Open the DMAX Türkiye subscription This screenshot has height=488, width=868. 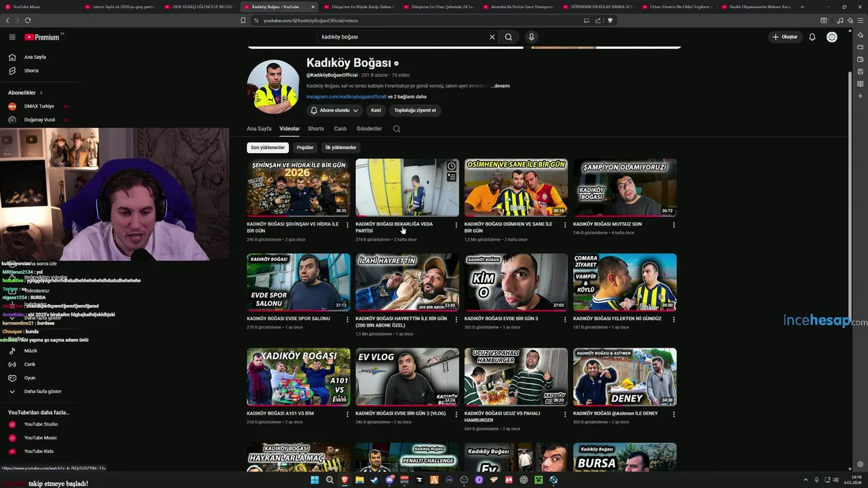39,106
